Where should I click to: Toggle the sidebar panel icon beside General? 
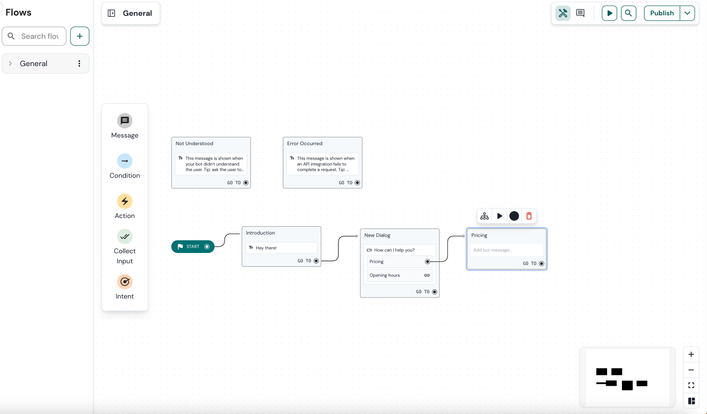tap(112, 13)
